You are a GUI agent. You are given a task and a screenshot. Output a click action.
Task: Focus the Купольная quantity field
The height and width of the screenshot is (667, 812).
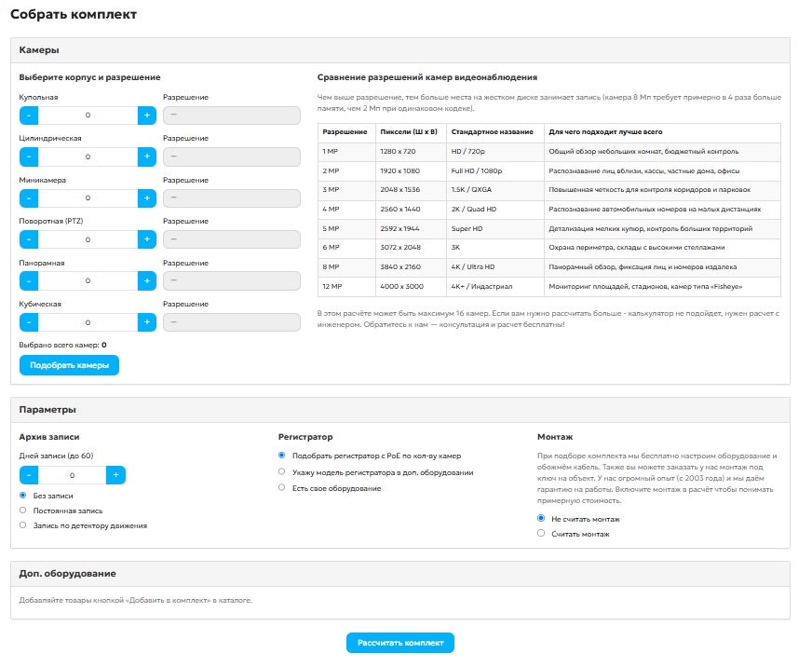click(88, 116)
